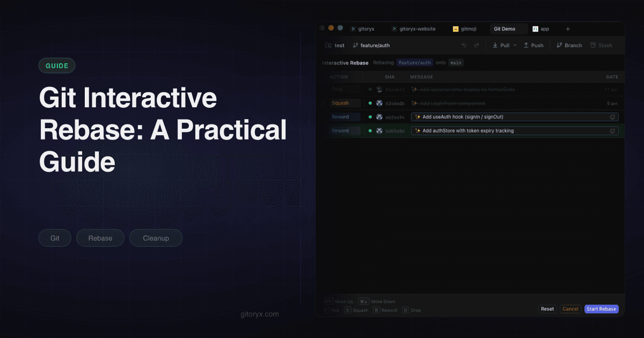Click the Squash shortcut hint

(x=356, y=310)
